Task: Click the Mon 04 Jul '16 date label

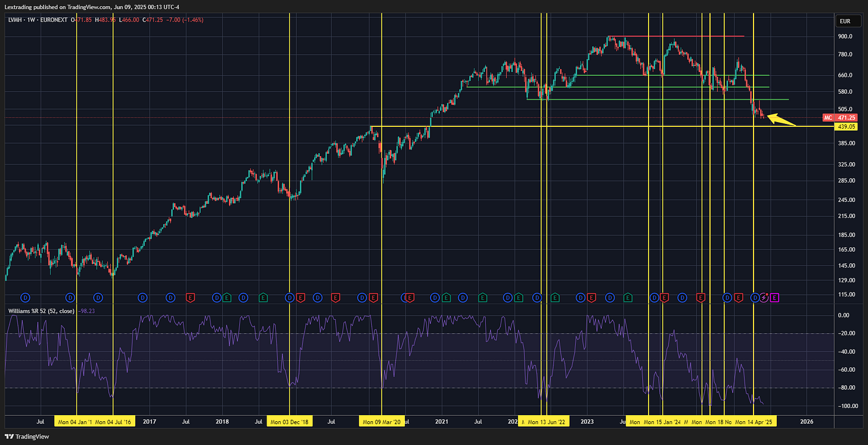Action: (113, 421)
